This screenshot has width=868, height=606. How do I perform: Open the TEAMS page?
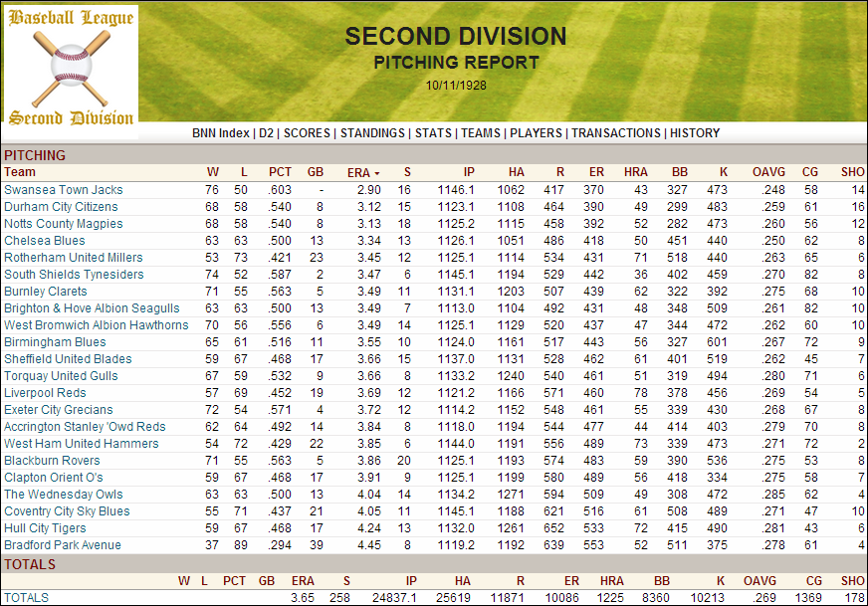(481, 133)
